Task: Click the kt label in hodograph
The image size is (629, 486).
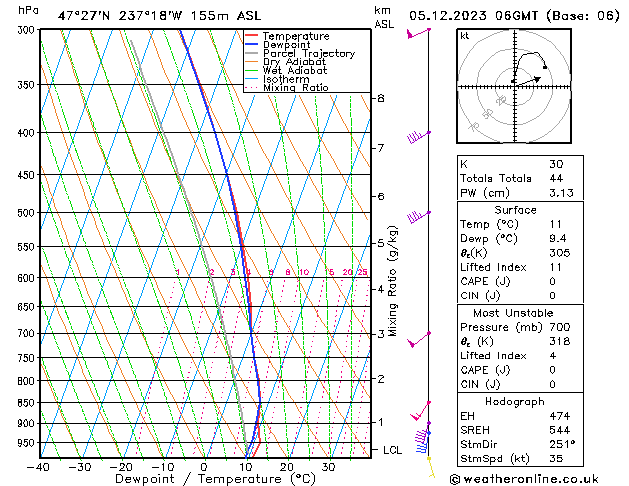Action: click(465, 36)
